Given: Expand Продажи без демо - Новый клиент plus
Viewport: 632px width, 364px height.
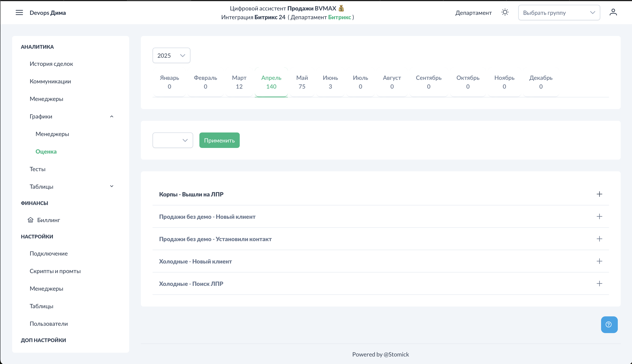Looking at the screenshot, I should (x=599, y=216).
